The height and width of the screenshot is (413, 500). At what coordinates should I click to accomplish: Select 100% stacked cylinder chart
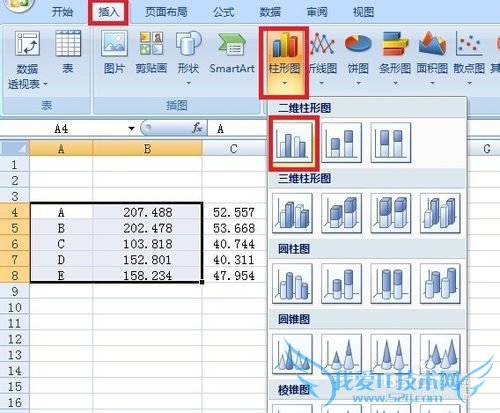pyautogui.click(x=391, y=284)
